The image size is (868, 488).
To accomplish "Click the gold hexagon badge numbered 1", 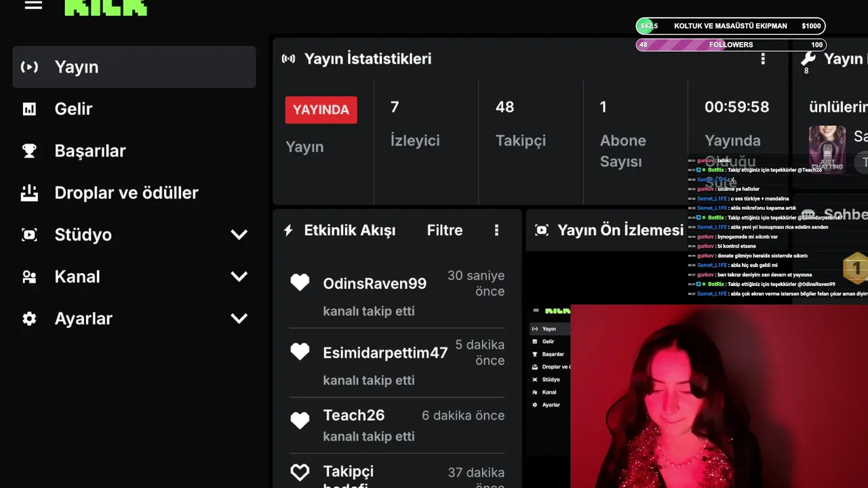I will [x=856, y=268].
